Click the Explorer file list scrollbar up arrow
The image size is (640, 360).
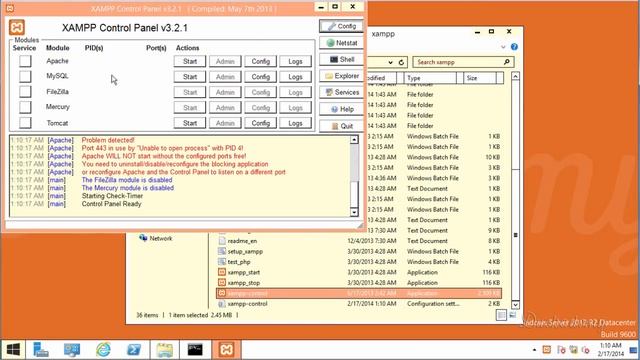point(516,76)
